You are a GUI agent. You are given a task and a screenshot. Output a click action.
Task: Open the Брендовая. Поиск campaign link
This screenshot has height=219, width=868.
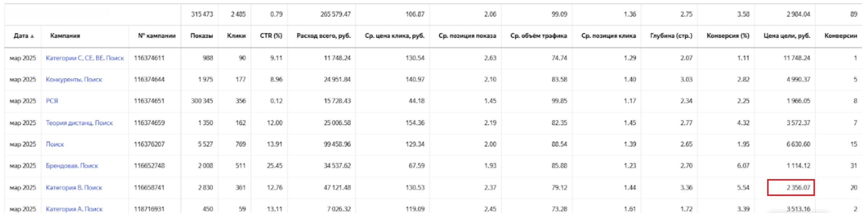[72, 166]
